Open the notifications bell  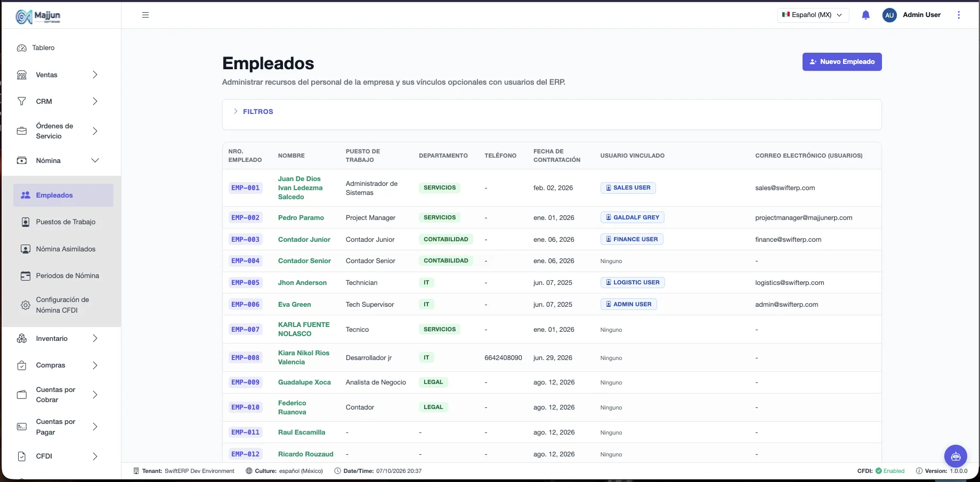(x=865, y=15)
